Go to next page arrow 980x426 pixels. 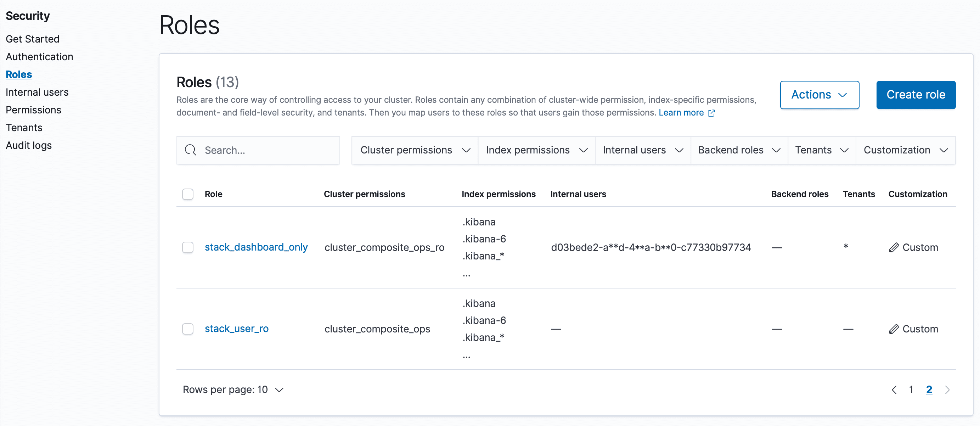(x=947, y=390)
